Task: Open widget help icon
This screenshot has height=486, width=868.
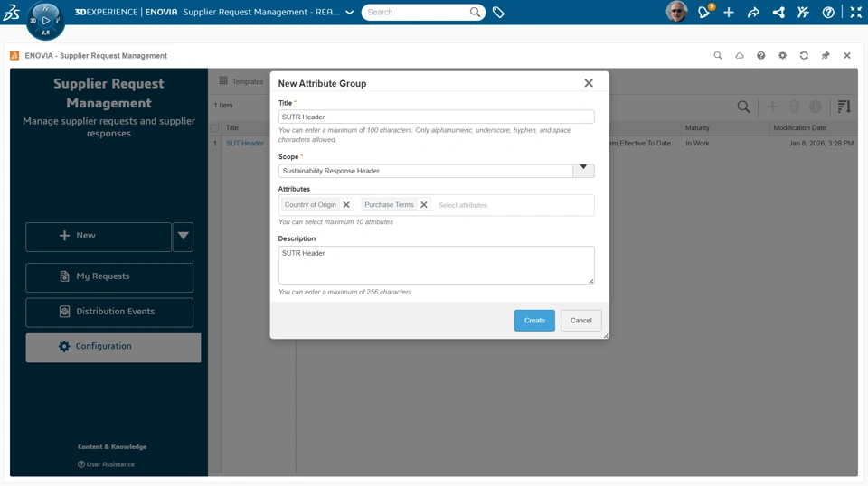Action: [761, 55]
